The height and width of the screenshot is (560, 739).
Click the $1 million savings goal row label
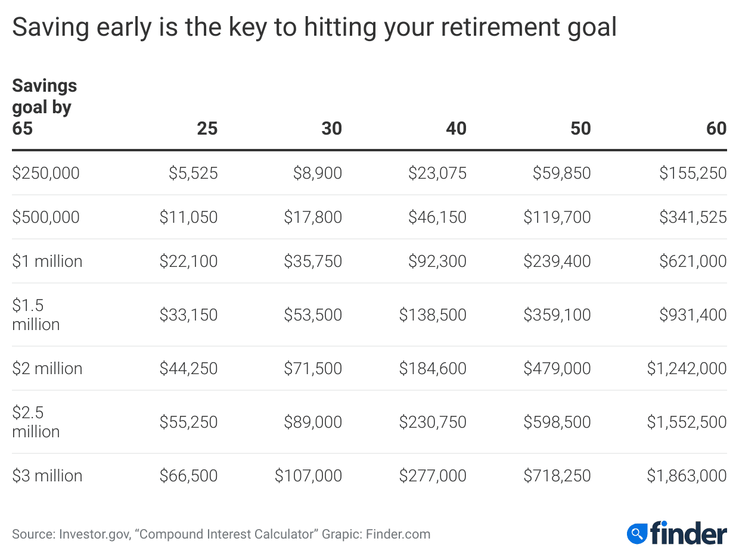(47, 261)
